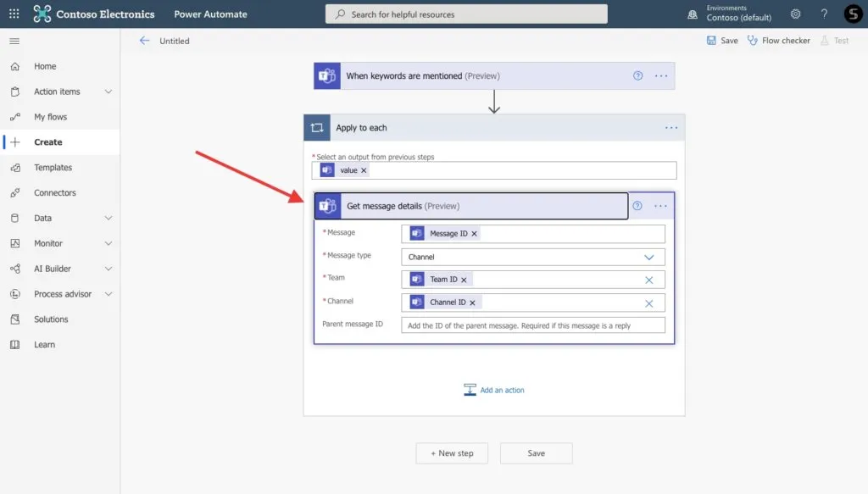Click the Contoso Electronics logo
This screenshot has height=494, width=868.
(x=93, y=14)
